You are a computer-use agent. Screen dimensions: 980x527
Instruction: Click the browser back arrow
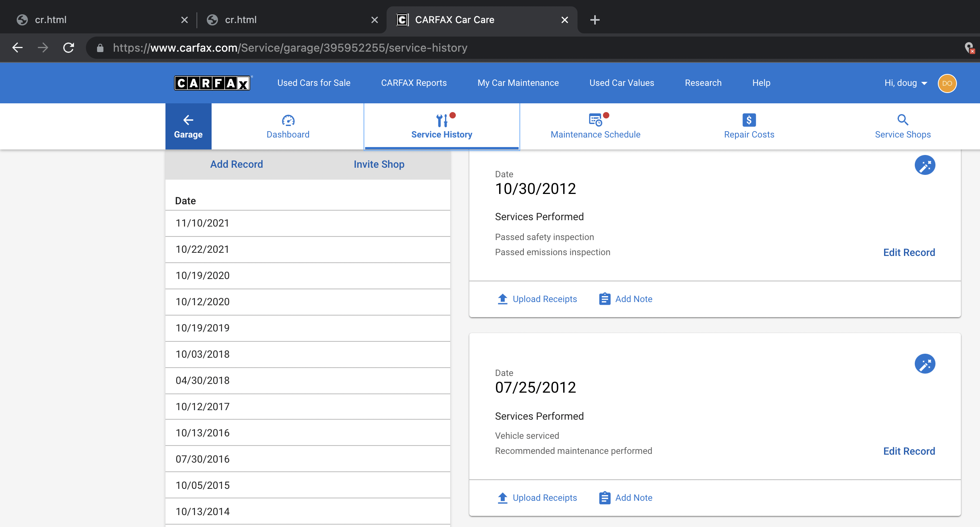click(17, 48)
